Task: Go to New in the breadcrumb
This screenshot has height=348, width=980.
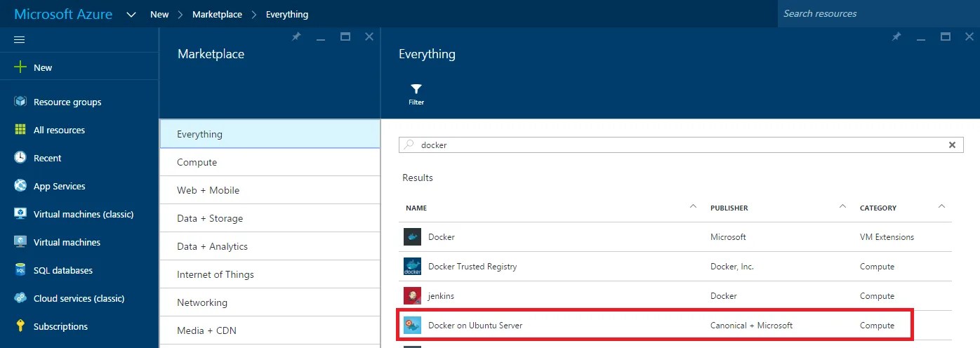Action: pyautogui.click(x=159, y=14)
